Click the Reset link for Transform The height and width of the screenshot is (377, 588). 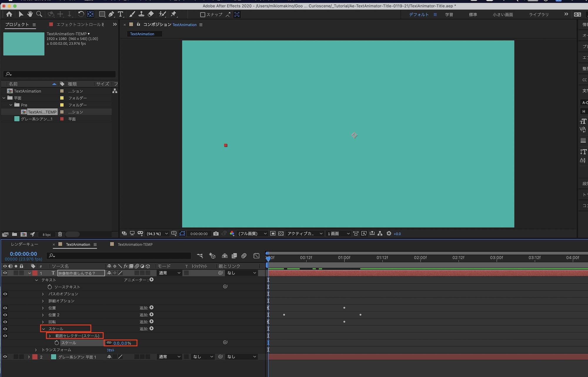point(110,350)
